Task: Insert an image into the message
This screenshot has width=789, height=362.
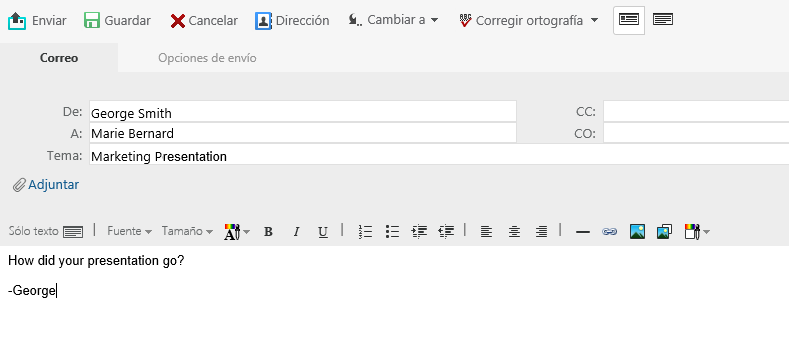Action: [x=637, y=232]
